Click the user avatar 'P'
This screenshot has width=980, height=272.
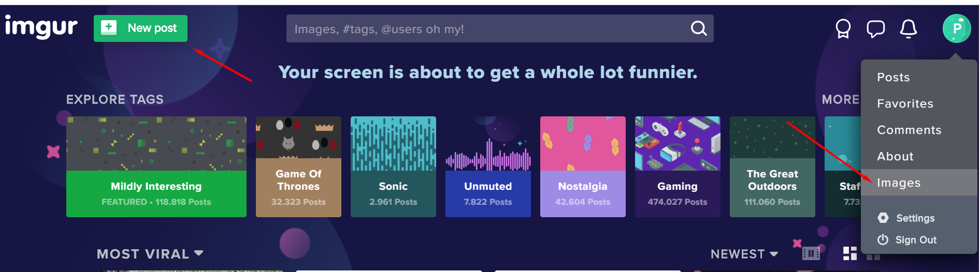click(956, 28)
